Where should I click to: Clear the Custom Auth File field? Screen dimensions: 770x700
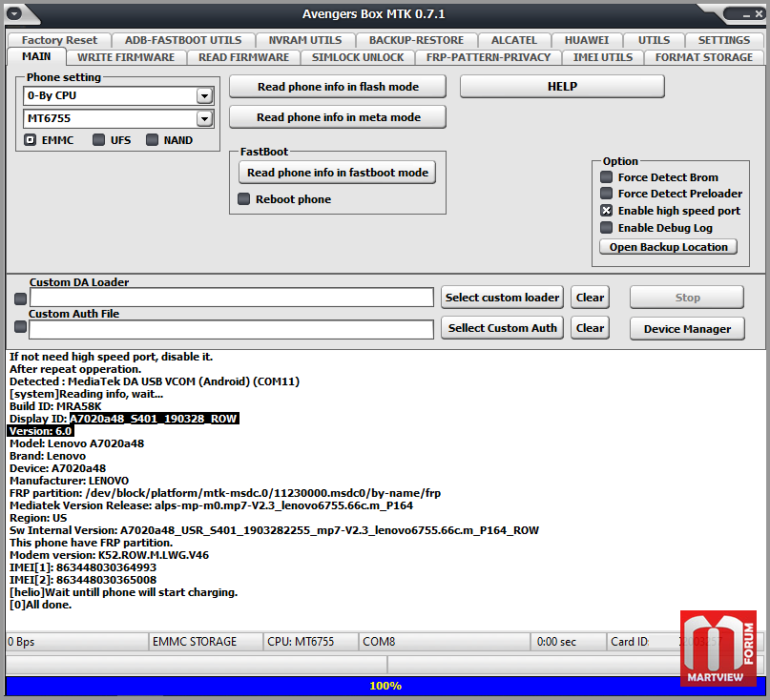pos(590,328)
